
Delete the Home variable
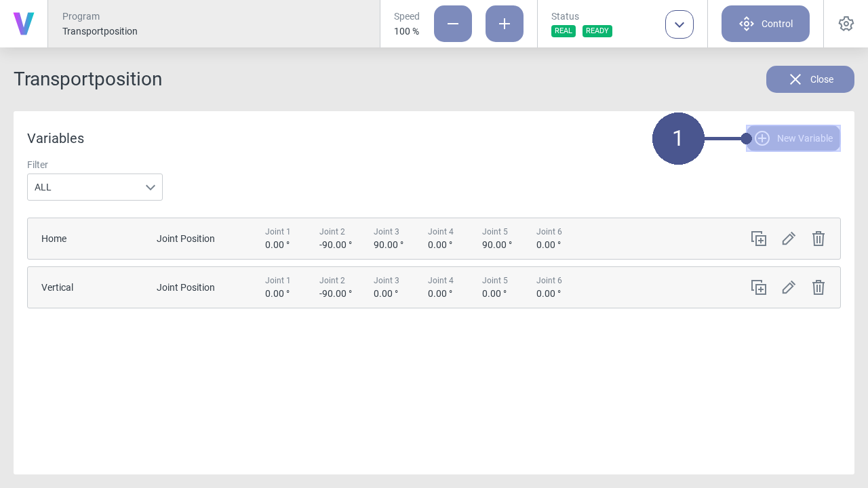818,239
